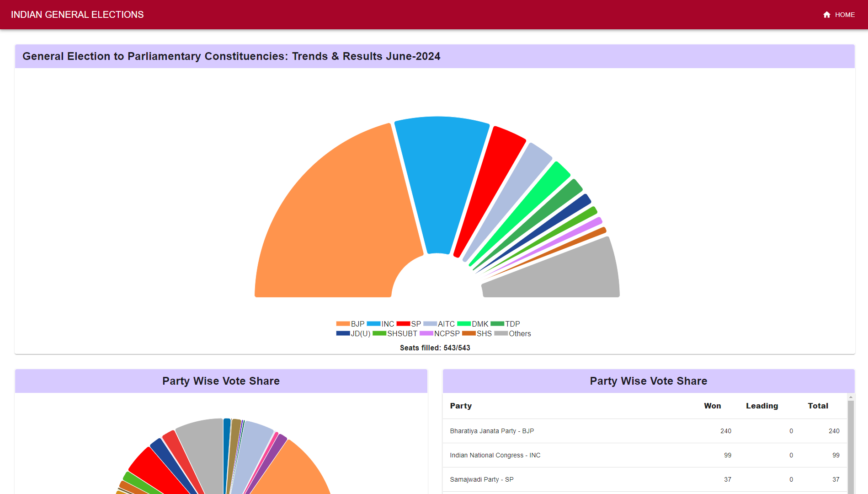Viewport: 868px width, 494px height.
Task: Toggle TDP legend swatch
Action: click(x=497, y=324)
